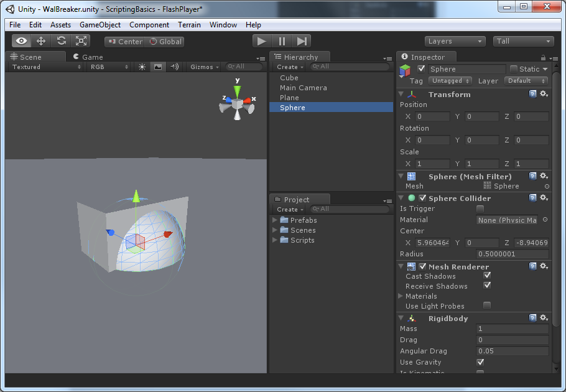Collapse the Transform component
This screenshot has height=392, width=566.
point(401,94)
